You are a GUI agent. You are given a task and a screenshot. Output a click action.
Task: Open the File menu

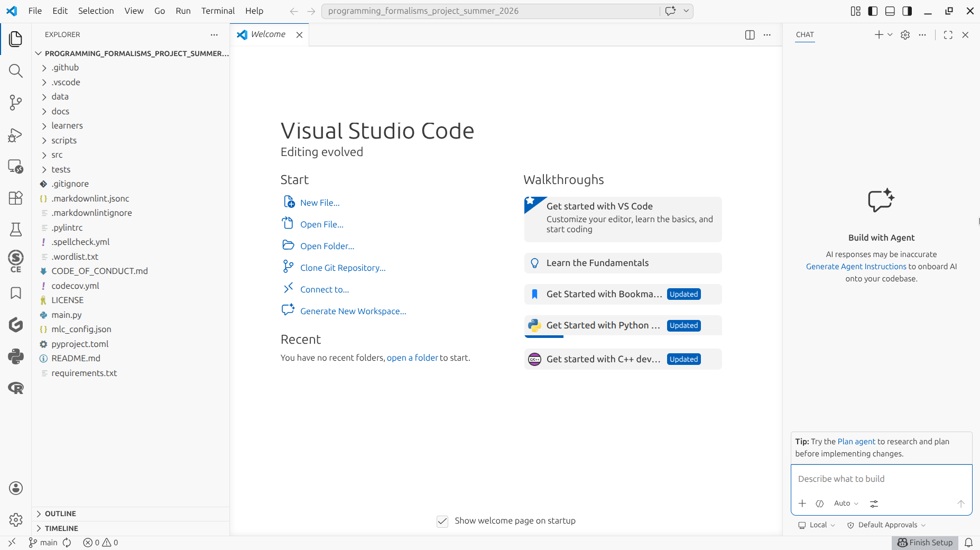point(35,11)
